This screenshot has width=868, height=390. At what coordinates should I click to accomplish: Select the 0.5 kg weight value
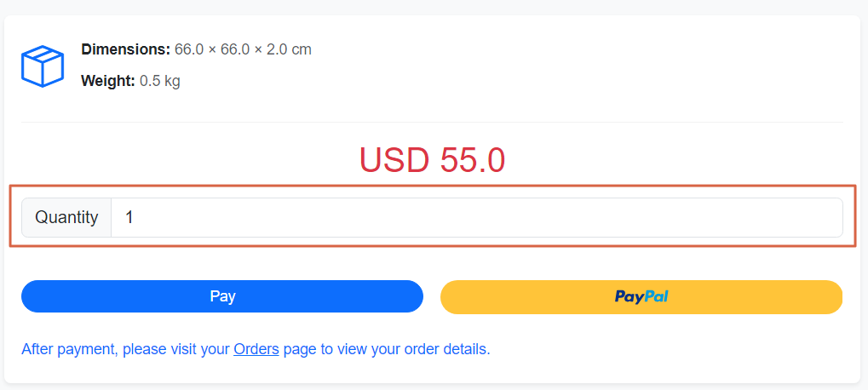point(159,81)
